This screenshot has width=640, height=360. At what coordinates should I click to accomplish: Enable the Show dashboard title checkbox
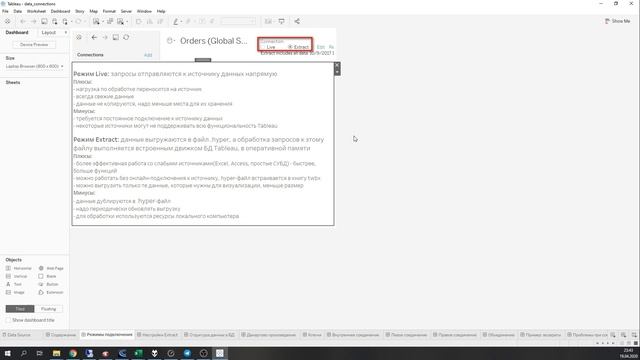click(x=8, y=320)
